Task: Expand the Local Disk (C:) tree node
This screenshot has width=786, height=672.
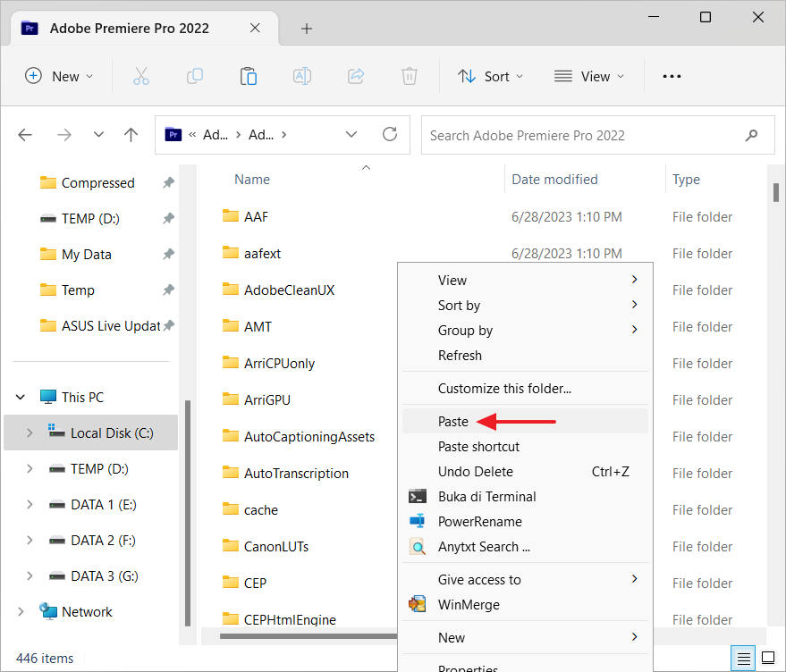Action: point(30,433)
